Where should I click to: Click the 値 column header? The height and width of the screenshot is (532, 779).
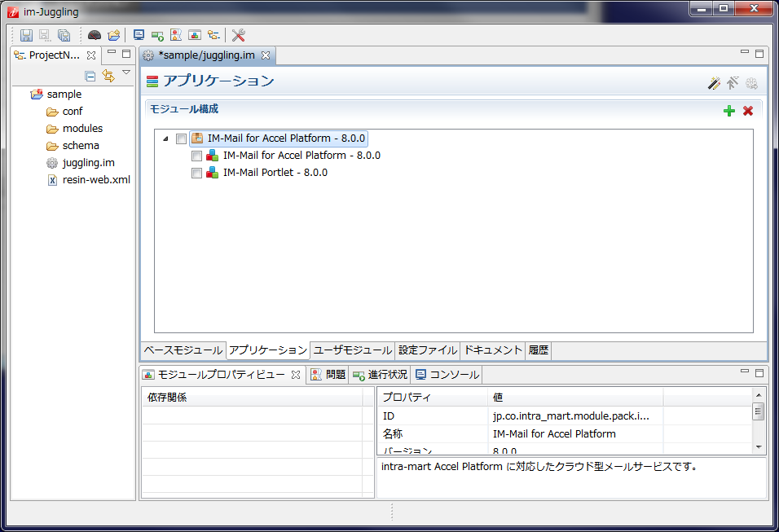pos(575,398)
